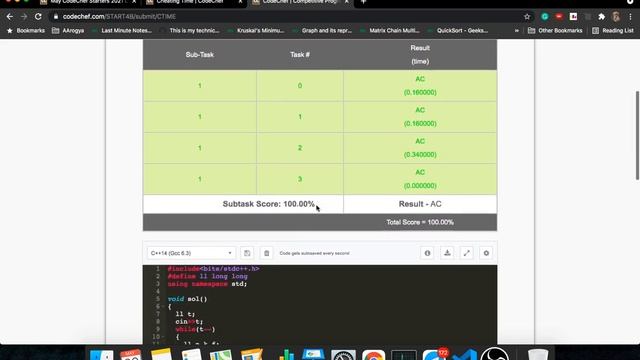Viewport: 640px width, 360px height.
Task: Click the page vertical scrollbar thumb
Action: (x=637, y=135)
